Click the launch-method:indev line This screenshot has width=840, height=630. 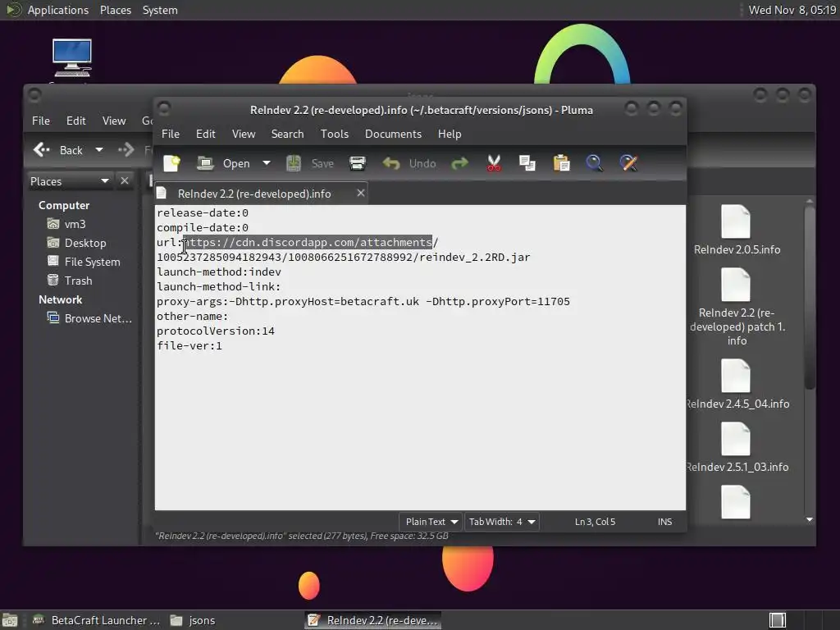[218, 272]
